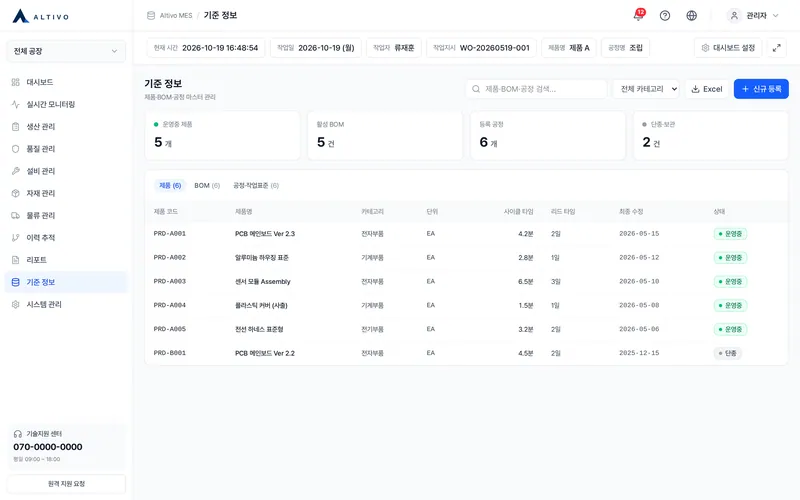Open 생산 관리 menu item

pyautogui.click(x=66, y=127)
